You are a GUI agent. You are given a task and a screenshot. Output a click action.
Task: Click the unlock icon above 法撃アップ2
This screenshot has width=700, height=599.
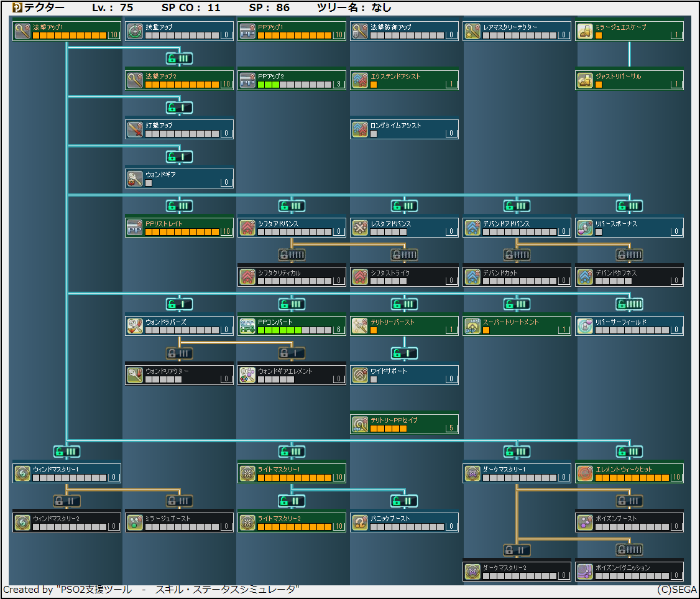coord(180,58)
